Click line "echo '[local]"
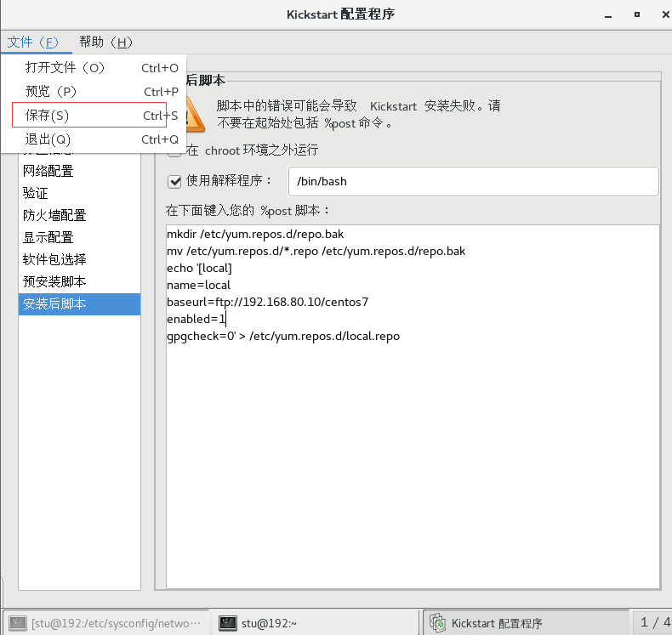 (199, 269)
